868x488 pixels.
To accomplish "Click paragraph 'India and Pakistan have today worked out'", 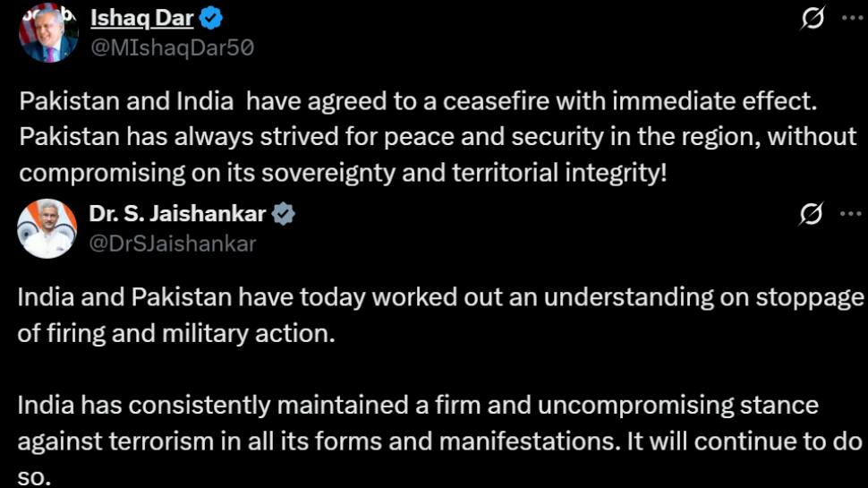I will click(x=440, y=315).
